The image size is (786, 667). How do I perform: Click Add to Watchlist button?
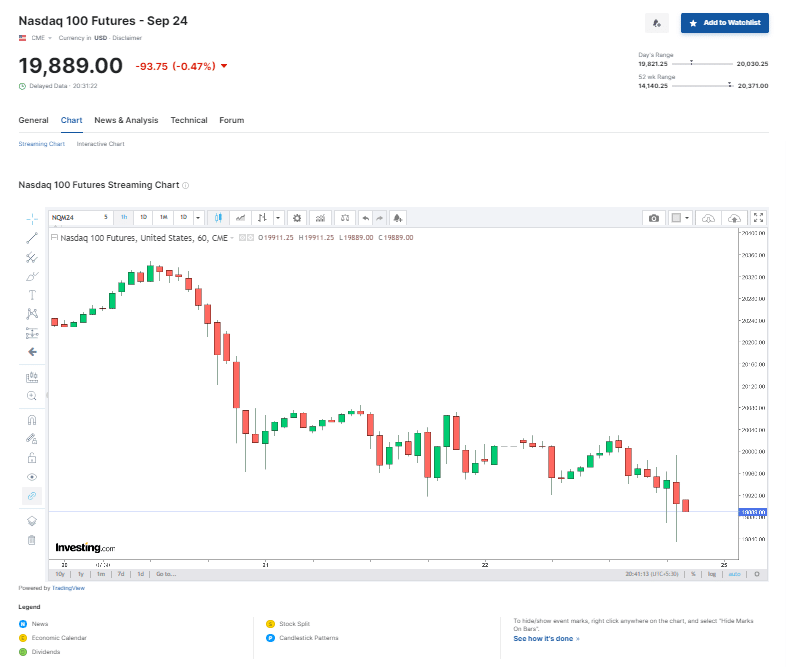(725, 23)
